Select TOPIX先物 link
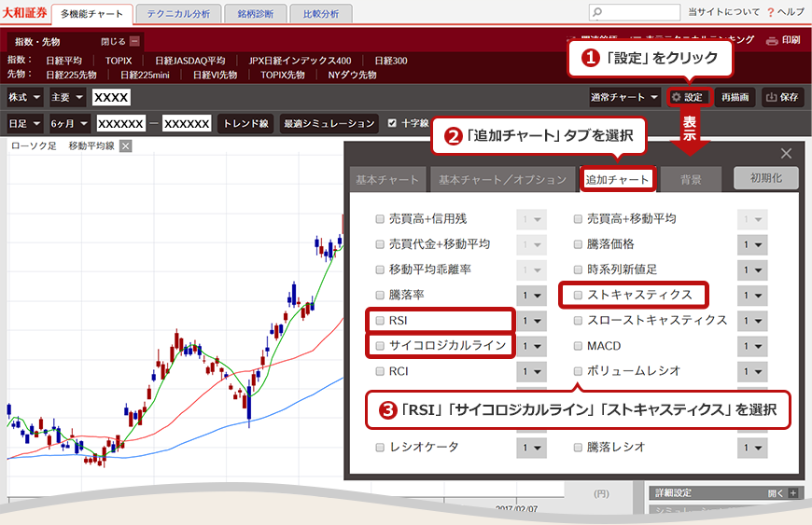This screenshot has width=812, height=525. pos(283,75)
